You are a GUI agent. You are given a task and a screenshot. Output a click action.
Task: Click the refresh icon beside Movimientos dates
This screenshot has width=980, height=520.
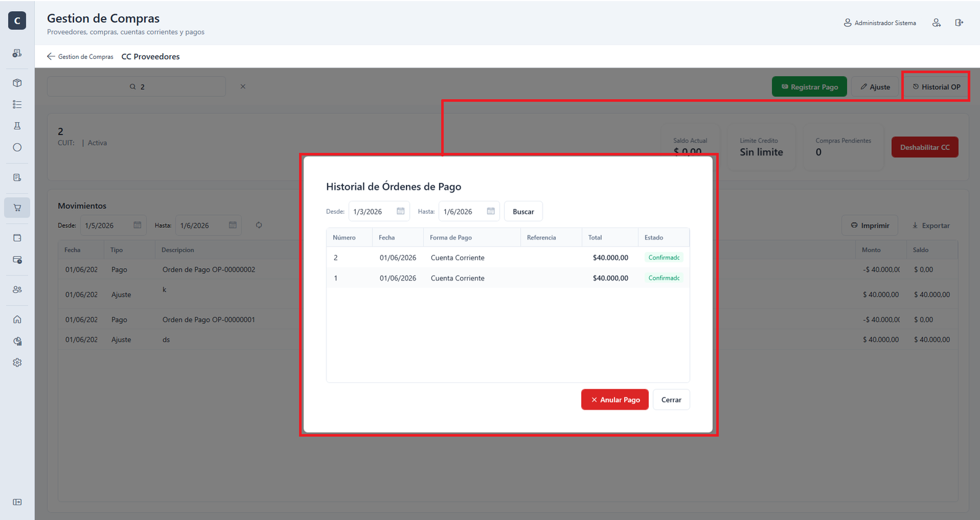pos(259,225)
